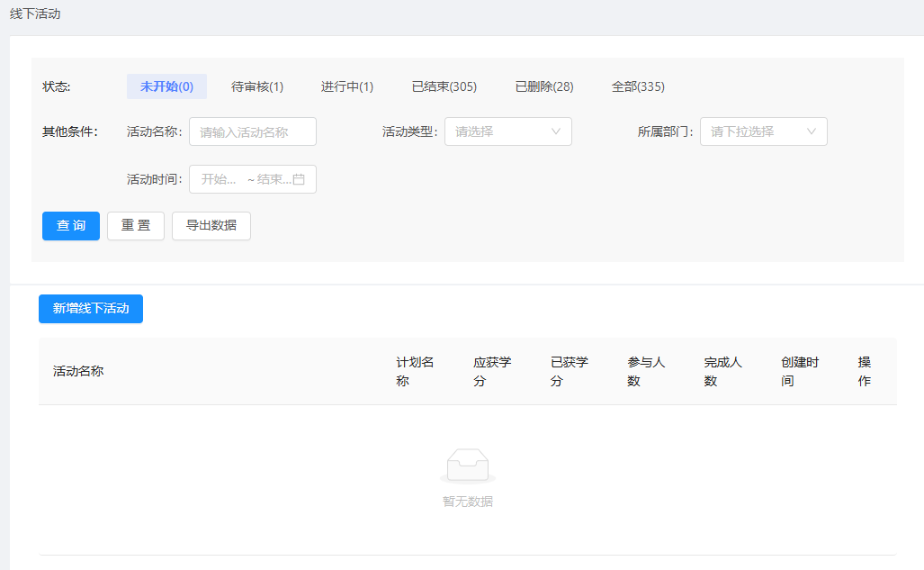The width and height of the screenshot is (924, 570).
Task: Focus the 活动名称 text input
Action: tap(253, 131)
